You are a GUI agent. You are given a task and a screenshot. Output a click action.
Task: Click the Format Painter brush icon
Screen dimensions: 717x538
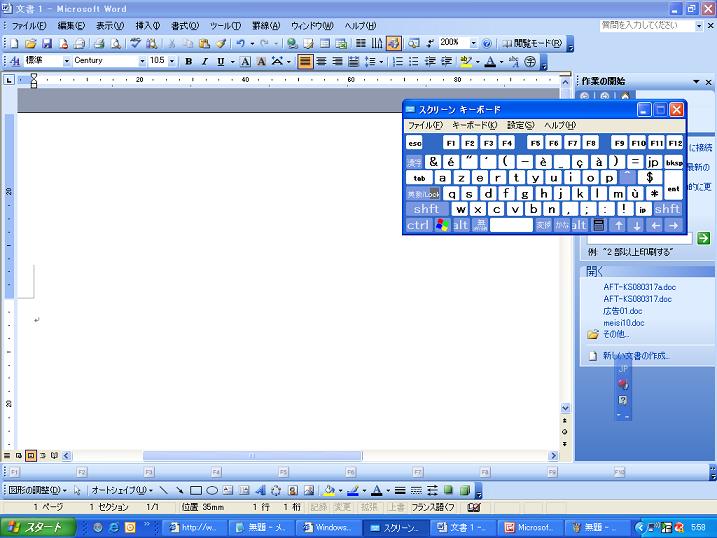tap(221, 43)
